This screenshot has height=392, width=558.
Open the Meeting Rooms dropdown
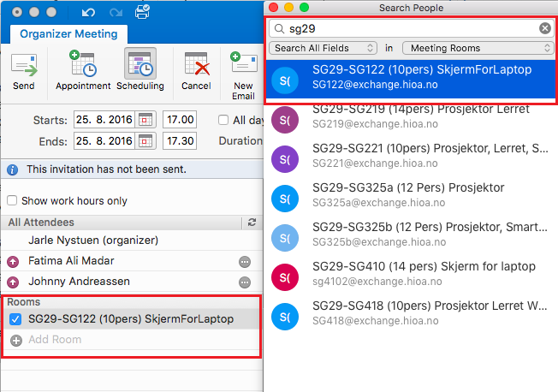coord(477,48)
